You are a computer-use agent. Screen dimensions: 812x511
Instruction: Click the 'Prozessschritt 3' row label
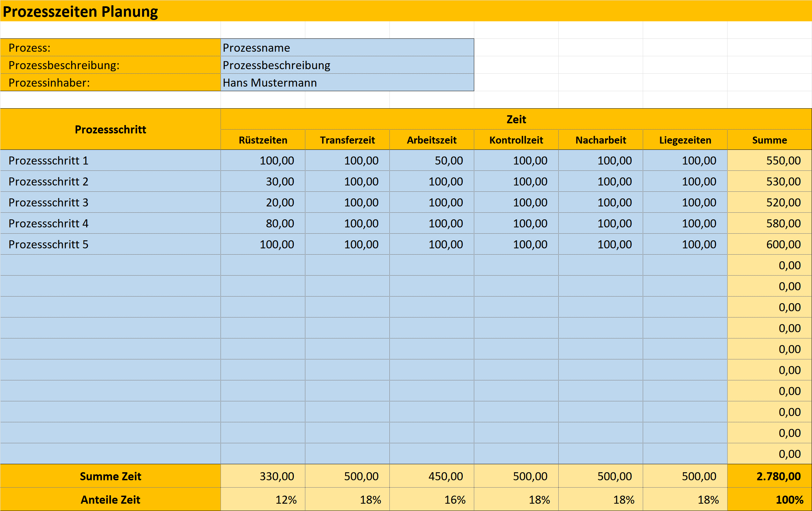(110, 202)
